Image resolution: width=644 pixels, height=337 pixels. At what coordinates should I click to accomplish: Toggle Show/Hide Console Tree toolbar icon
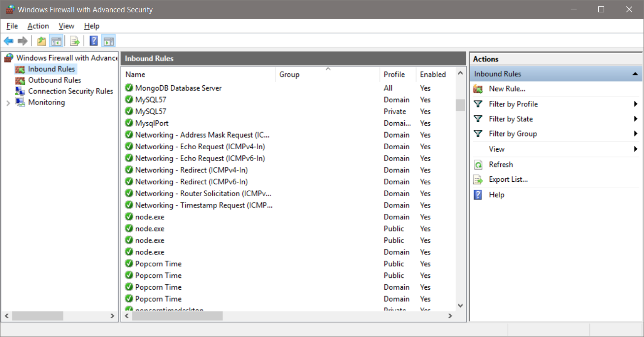click(56, 41)
